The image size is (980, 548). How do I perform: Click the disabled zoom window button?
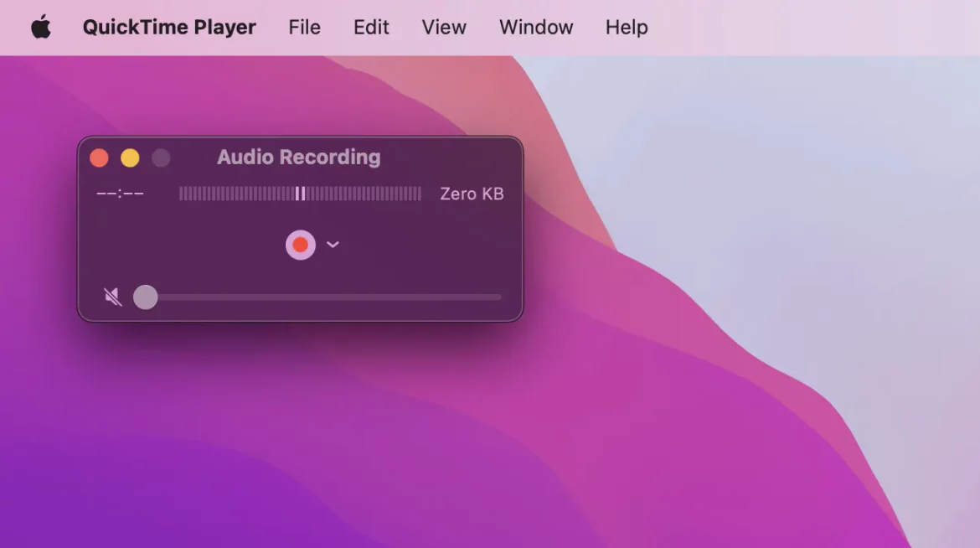[x=162, y=158]
